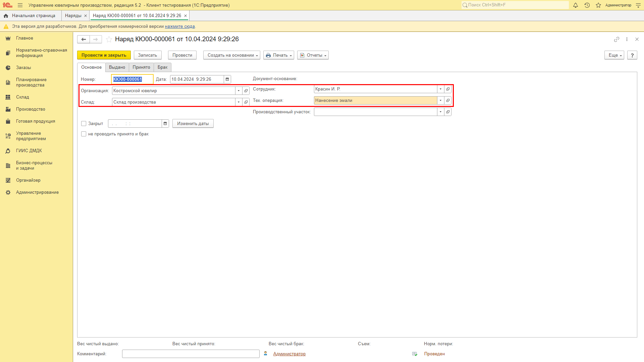Open Заказы section in sidebar
Screen dimensions: 644x362
click(x=23, y=68)
